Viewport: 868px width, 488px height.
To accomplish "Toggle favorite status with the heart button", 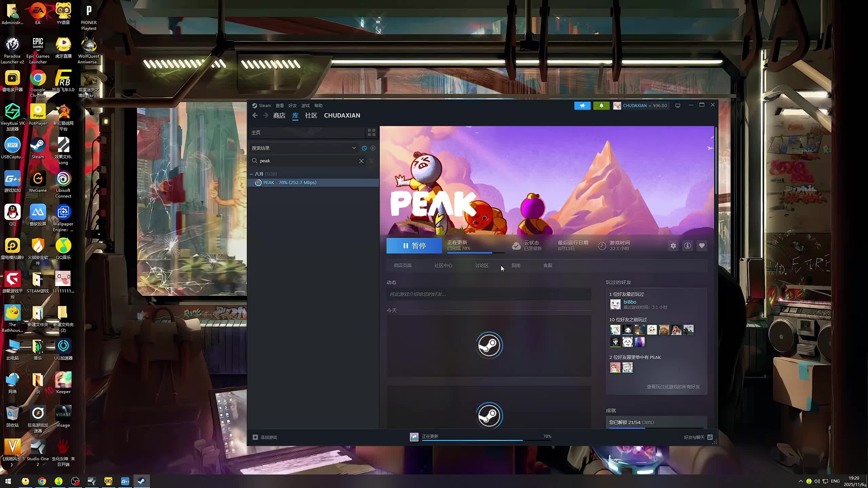I will pyautogui.click(x=702, y=246).
